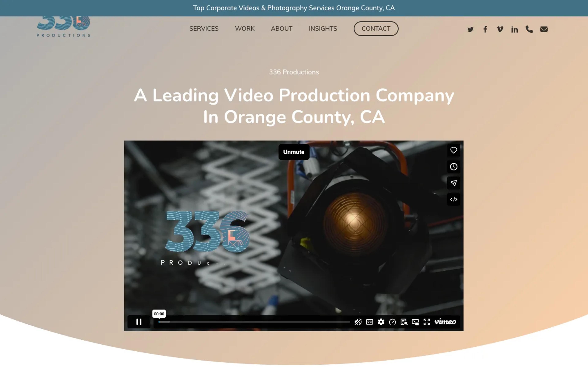Open the embed code icon
This screenshot has height=392, width=588.
[454, 200]
